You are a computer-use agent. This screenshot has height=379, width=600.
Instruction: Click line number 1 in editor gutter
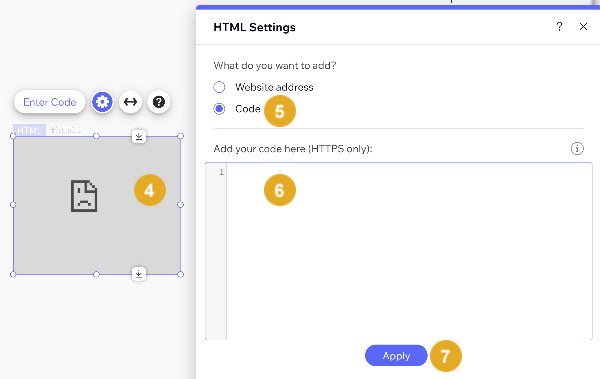221,172
